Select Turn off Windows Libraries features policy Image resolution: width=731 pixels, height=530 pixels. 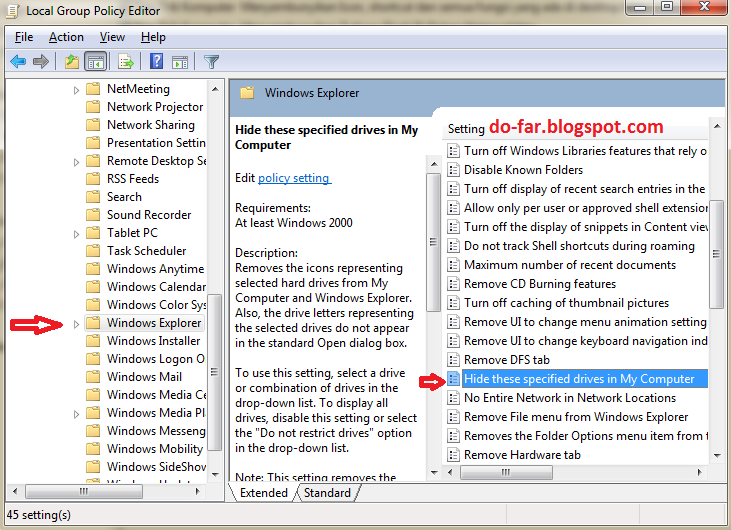(x=585, y=151)
